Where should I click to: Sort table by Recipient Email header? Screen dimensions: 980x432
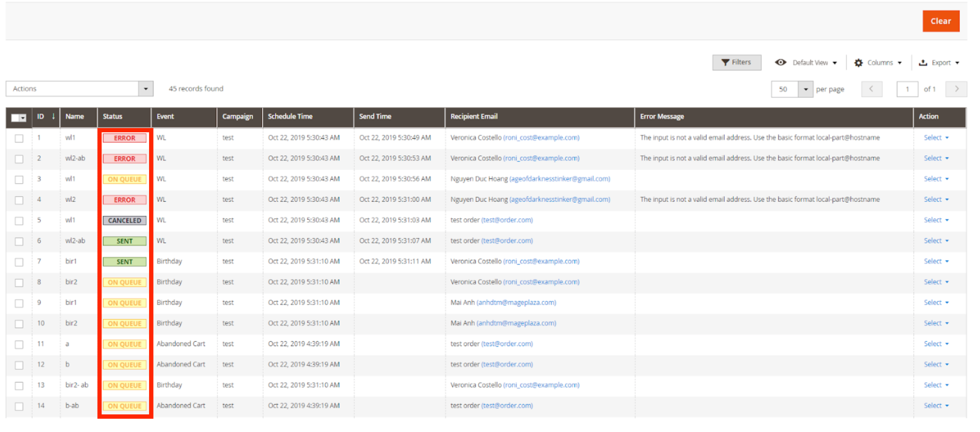coord(474,117)
